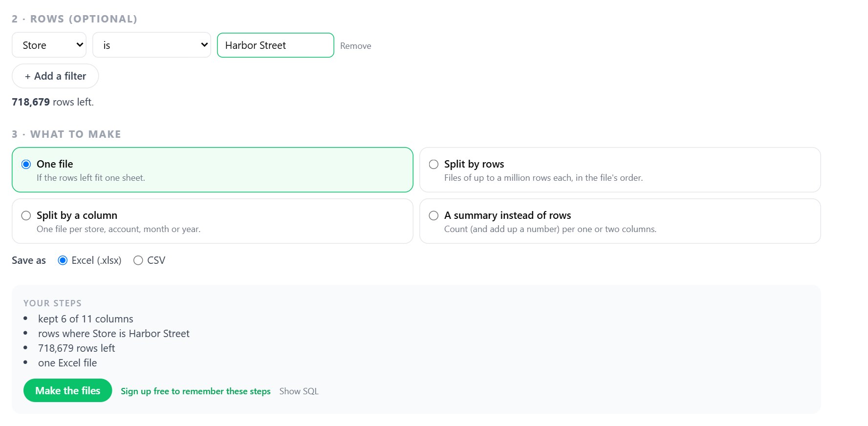The height and width of the screenshot is (426, 868).
Task: Click 'One file per store, account, month or year.' text
Action: coord(119,229)
